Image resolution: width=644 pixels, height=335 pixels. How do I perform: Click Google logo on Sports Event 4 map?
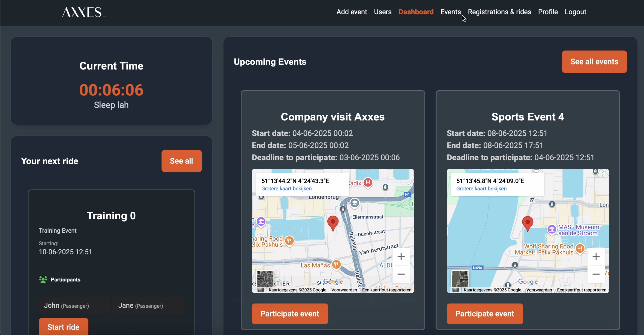point(528,281)
